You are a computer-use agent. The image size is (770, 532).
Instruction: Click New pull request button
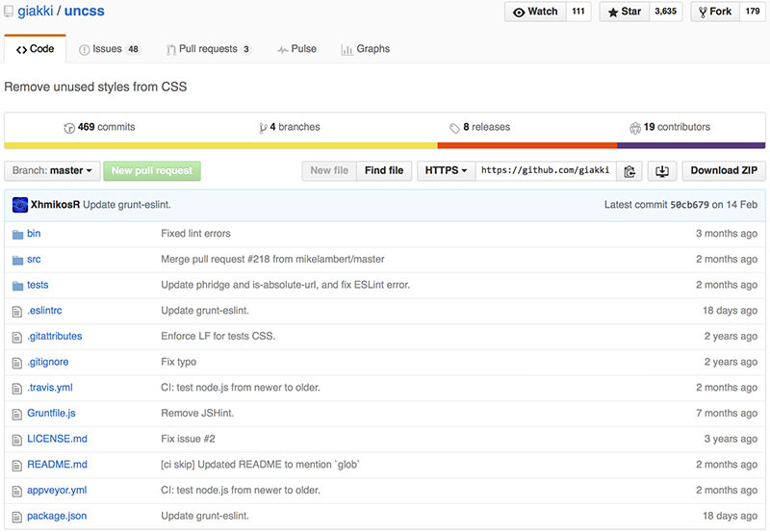[x=152, y=171]
